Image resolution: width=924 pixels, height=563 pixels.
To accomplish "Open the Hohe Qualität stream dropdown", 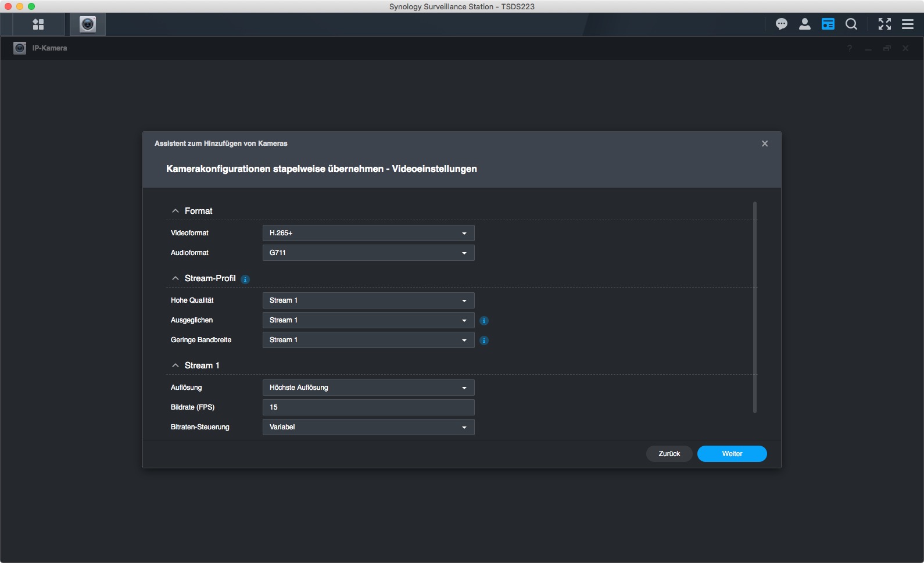I will tap(368, 300).
